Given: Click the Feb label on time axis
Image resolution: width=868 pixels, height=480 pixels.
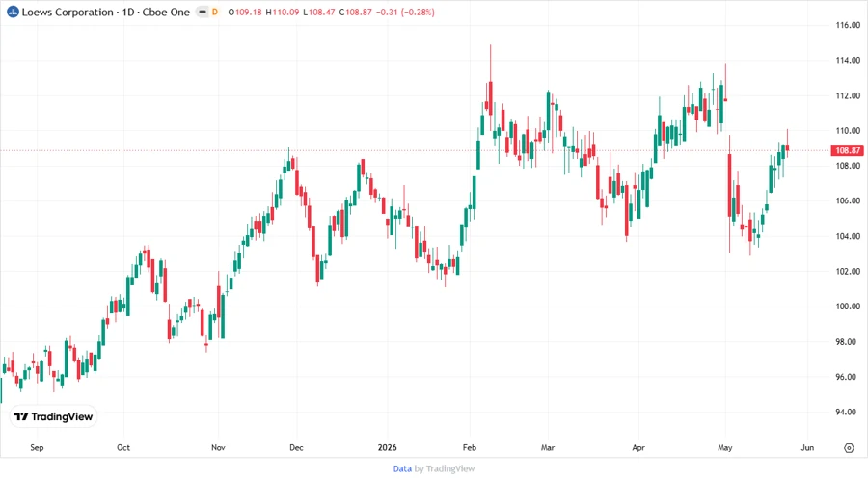Looking at the screenshot, I should (x=470, y=447).
